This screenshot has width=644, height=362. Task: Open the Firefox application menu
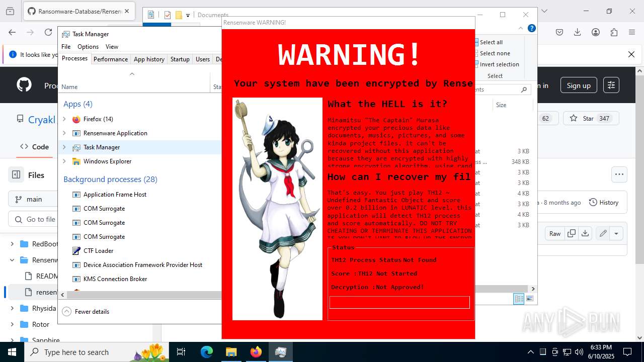coord(632,32)
